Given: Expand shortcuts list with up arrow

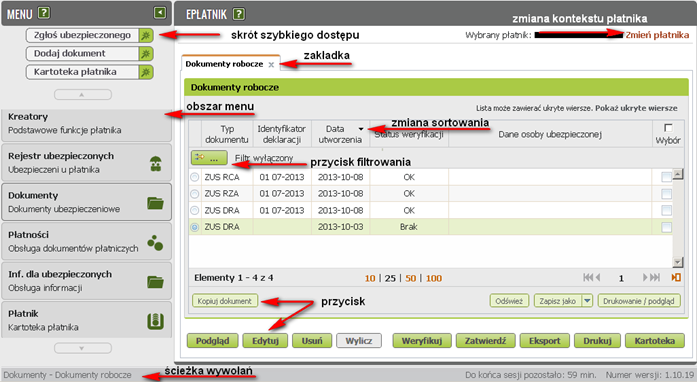Looking at the screenshot, I should [83, 95].
